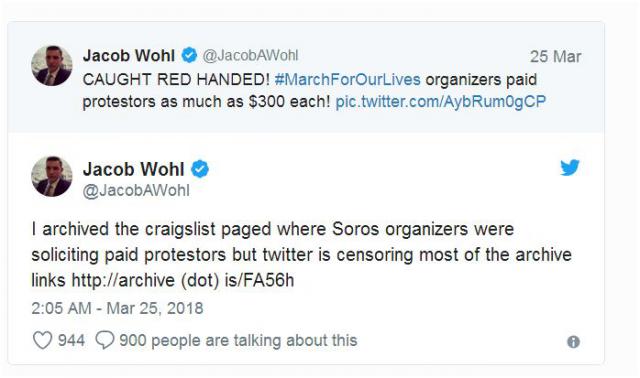This screenshot has width=640, height=378.
Task: Click verified badge beside main Jacob Wohl name
Action: [200, 169]
